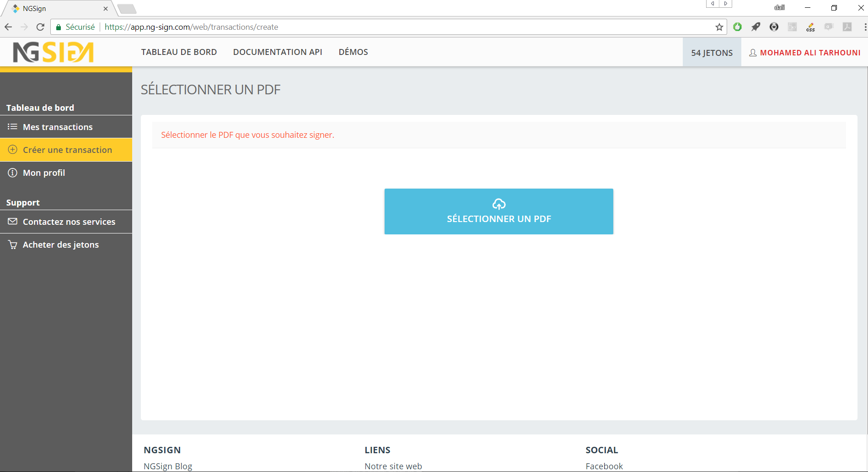Click the browser back arrow
868x472 pixels.
8,27
